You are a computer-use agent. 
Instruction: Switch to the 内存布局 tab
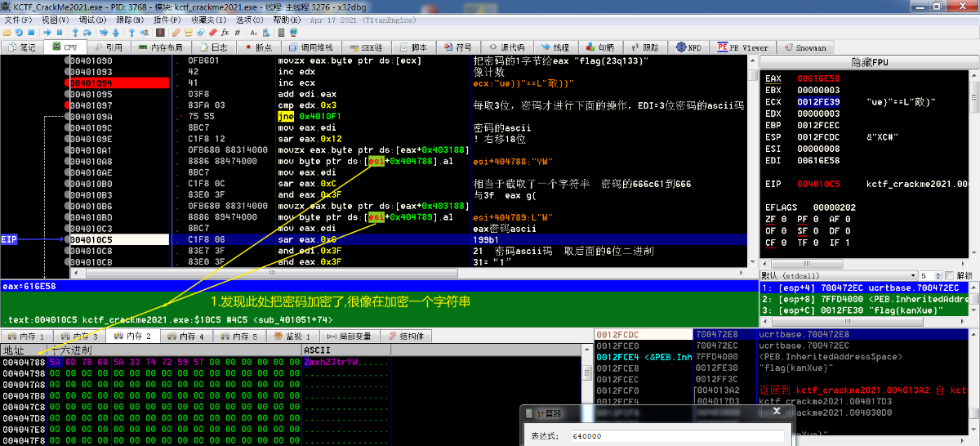pos(160,47)
